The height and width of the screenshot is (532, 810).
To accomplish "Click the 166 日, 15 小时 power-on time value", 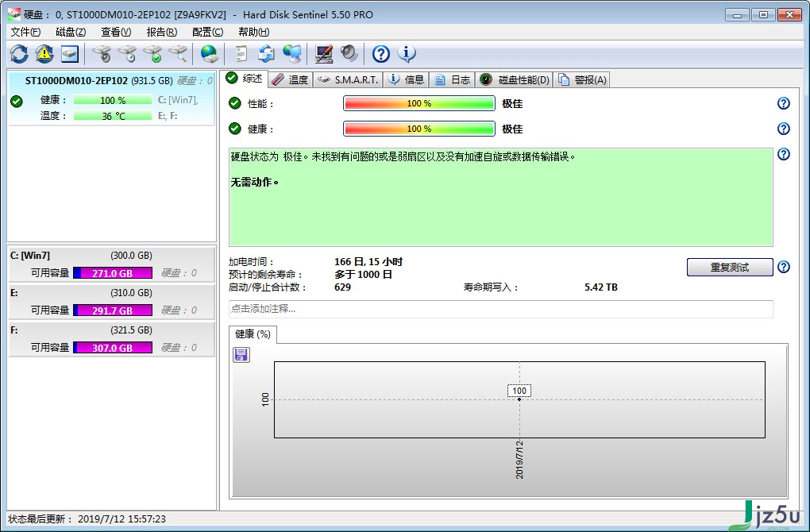I will (368, 262).
